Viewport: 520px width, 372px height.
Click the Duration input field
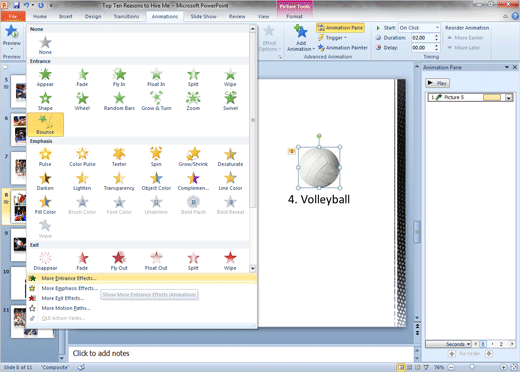(422, 38)
